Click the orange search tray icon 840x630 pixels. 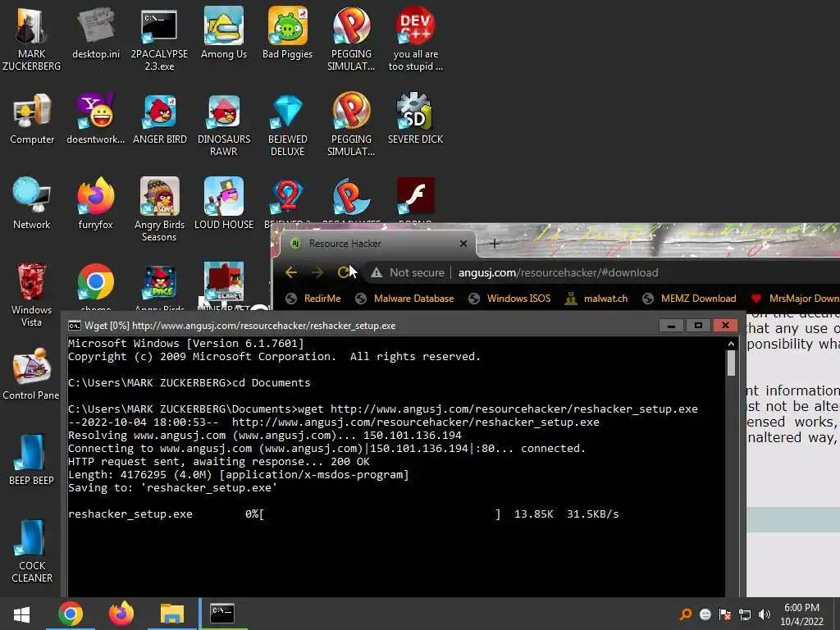coord(685,614)
